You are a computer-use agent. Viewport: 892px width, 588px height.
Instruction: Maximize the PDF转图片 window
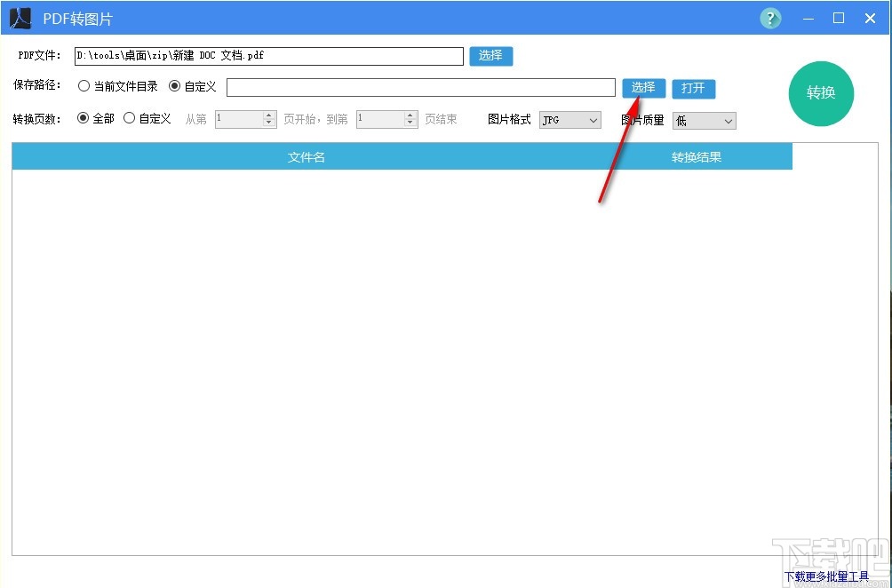(x=839, y=19)
